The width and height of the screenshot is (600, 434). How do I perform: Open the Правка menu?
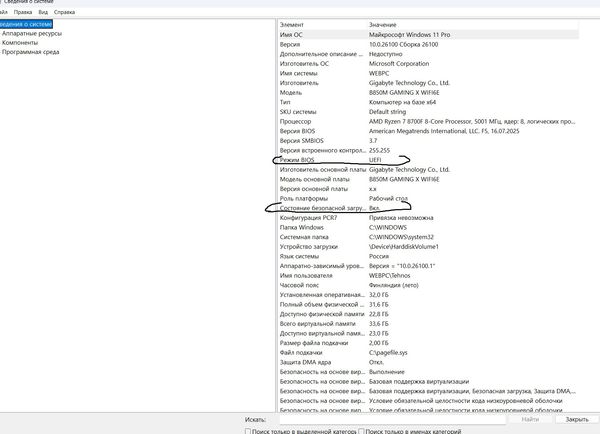[21, 12]
